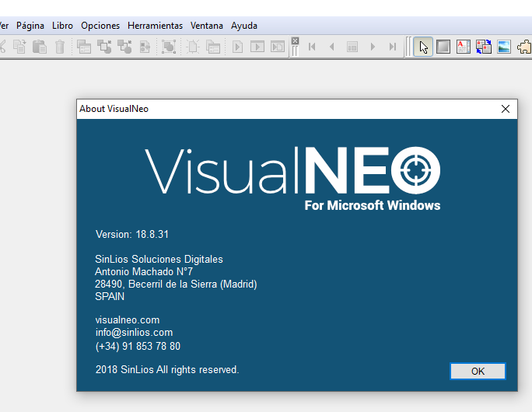Close the About VisualNeo dialog
532x412 pixels.
pyautogui.click(x=506, y=109)
